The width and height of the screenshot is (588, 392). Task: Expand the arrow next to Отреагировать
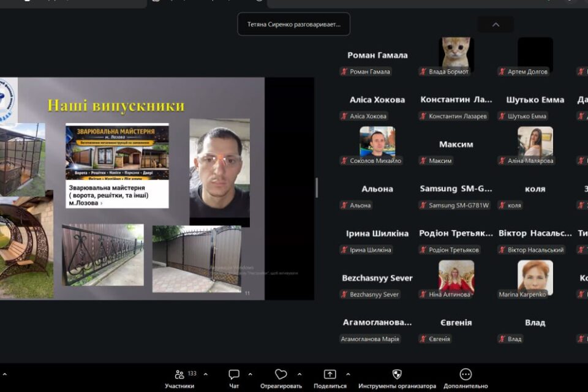point(300,374)
